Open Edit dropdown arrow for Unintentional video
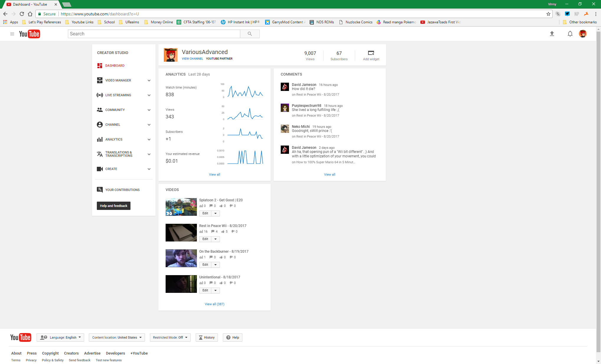The image size is (601, 364). (x=215, y=290)
